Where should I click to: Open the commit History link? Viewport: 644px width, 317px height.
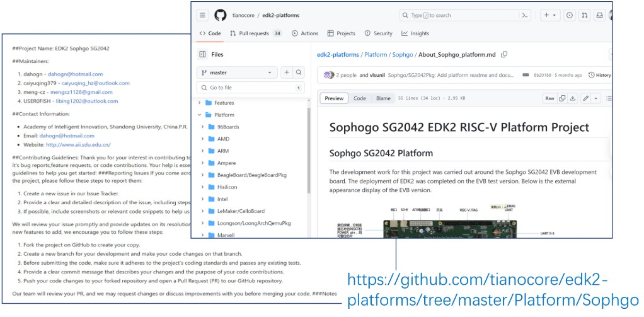coord(600,75)
